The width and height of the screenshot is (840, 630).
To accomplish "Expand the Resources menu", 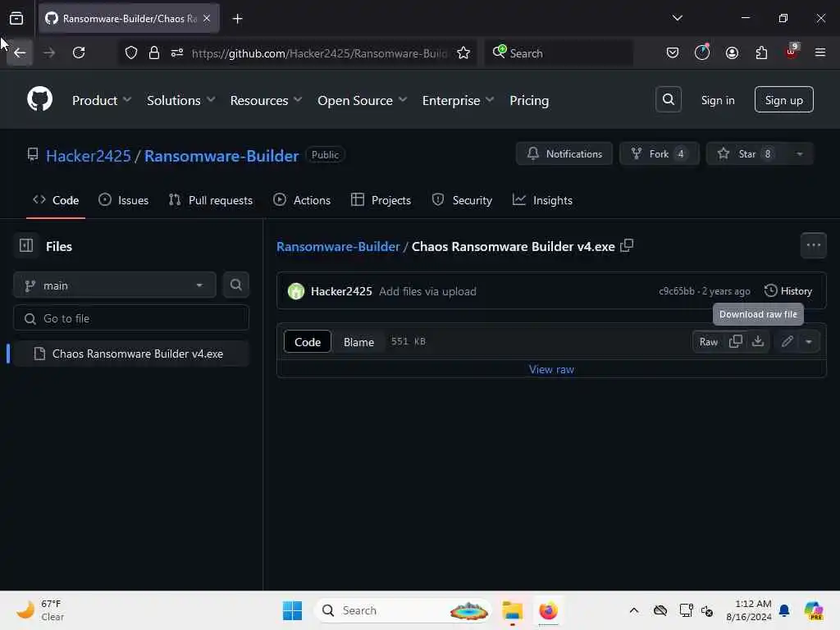I will click(267, 100).
